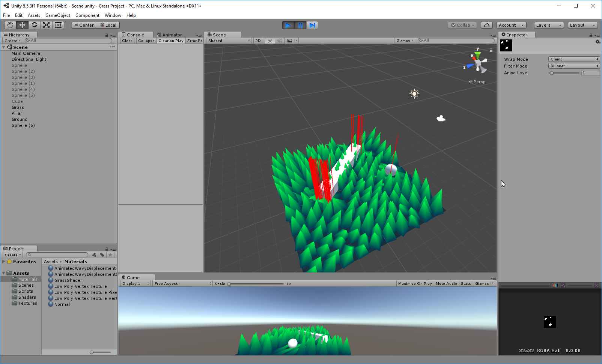Screen dimensions: 602x364
Task: Toggle 2D view mode in Scene
Action: click(258, 41)
